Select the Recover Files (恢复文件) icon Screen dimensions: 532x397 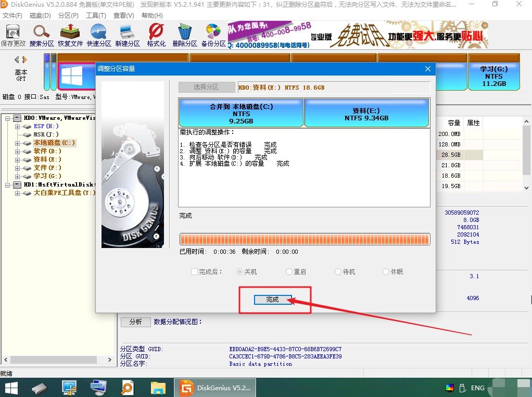70,34
